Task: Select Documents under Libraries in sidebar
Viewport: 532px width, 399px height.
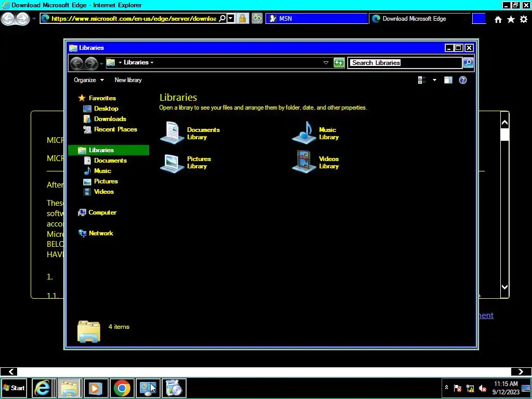Action: [x=110, y=161]
